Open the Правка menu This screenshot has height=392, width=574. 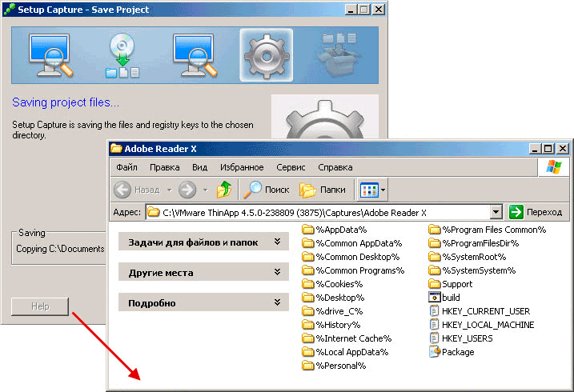coord(164,167)
